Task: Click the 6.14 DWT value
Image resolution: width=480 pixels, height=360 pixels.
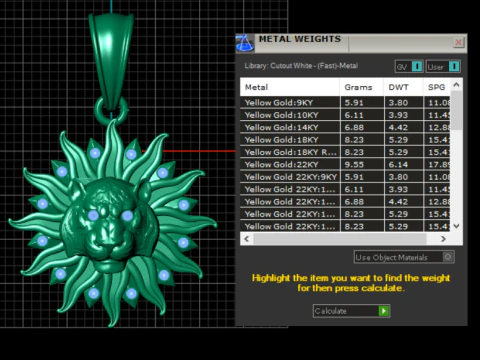Action: 398,165
